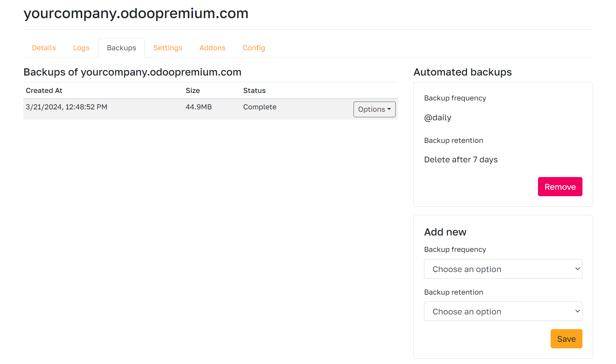Click the Remove button for the daily backup
The image size is (616, 364).
point(560,187)
